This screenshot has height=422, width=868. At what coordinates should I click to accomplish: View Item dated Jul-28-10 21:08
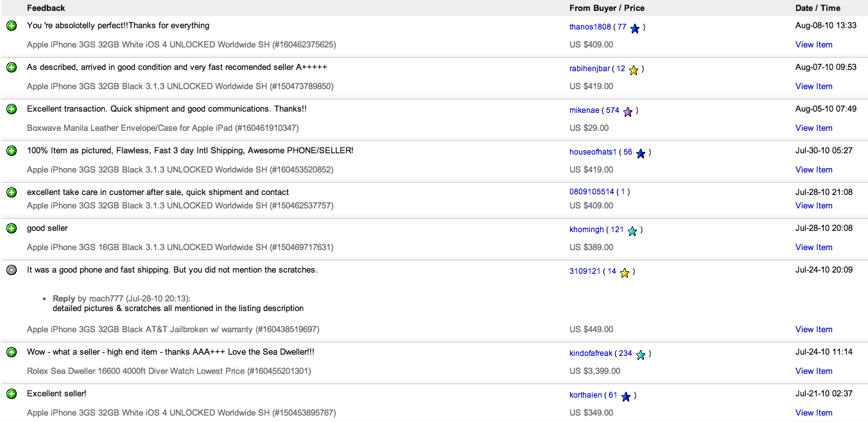pos(813,206)
